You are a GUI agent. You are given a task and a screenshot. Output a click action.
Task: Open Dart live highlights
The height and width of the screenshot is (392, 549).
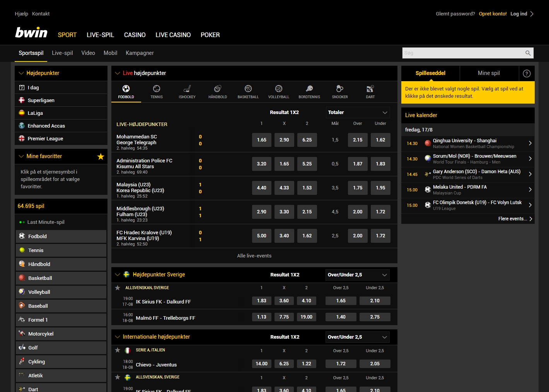[x=370, y=92]
